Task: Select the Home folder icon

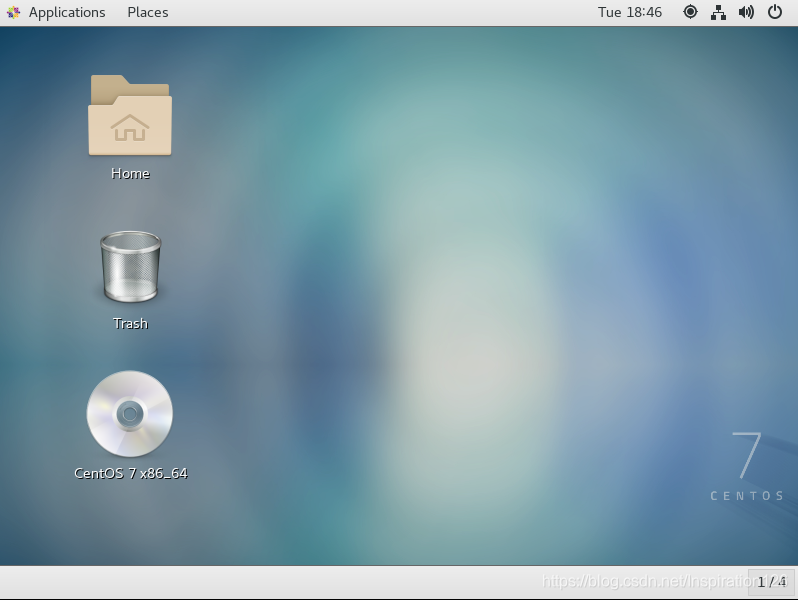Action: click(x=130, y=115)
